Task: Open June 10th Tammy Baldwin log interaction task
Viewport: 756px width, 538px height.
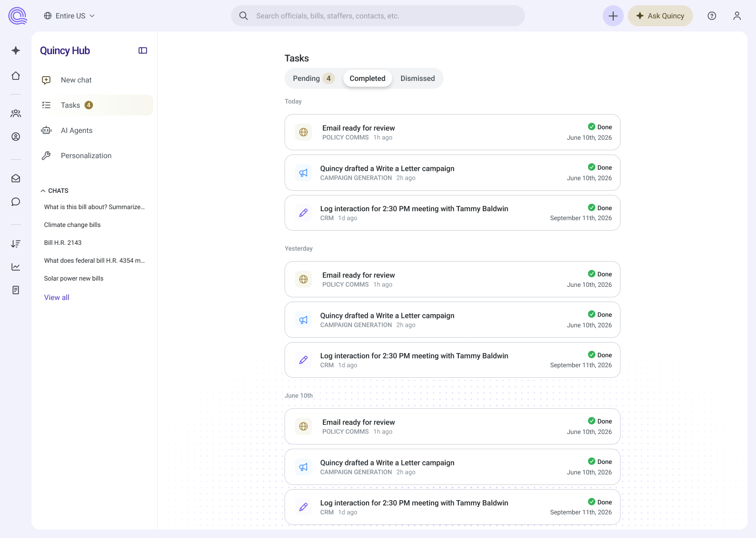Action: tap(453, 507)
